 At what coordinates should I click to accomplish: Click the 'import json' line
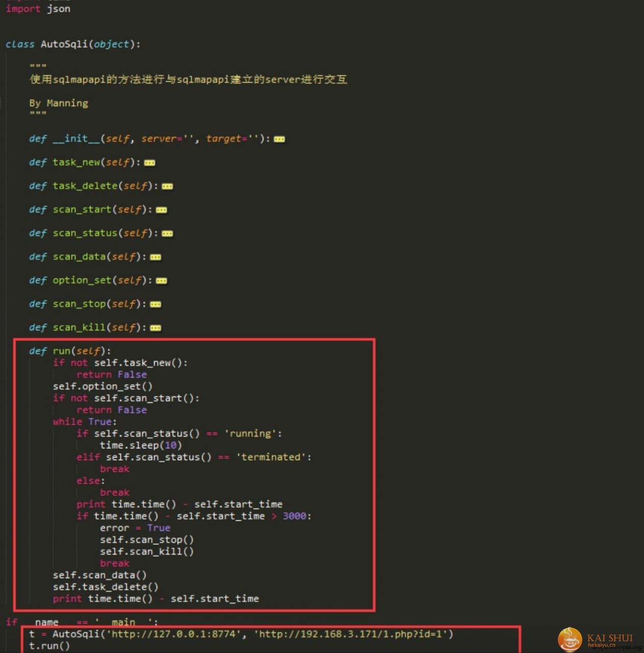(38, 9)
